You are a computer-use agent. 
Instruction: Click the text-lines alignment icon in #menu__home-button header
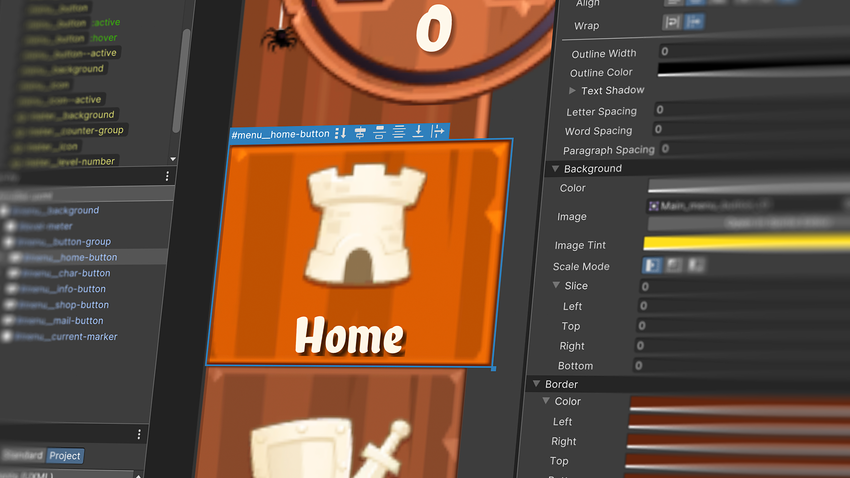click(399, 132)
